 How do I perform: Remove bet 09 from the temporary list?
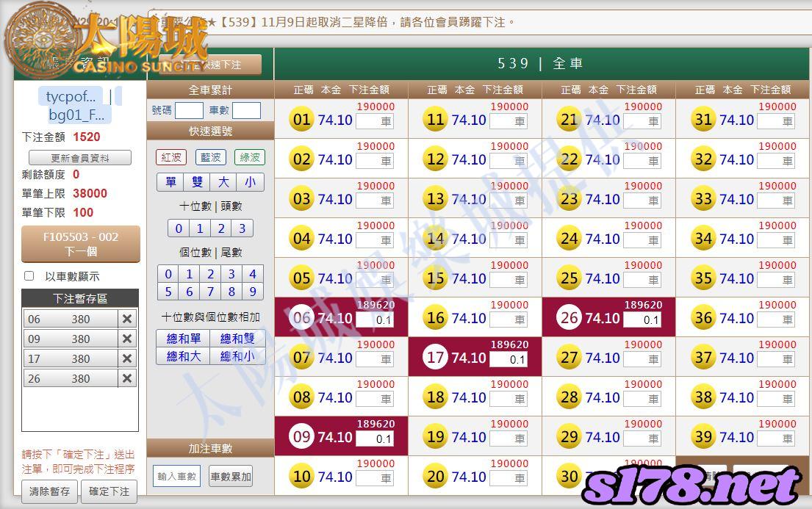[x=127, y=339]
